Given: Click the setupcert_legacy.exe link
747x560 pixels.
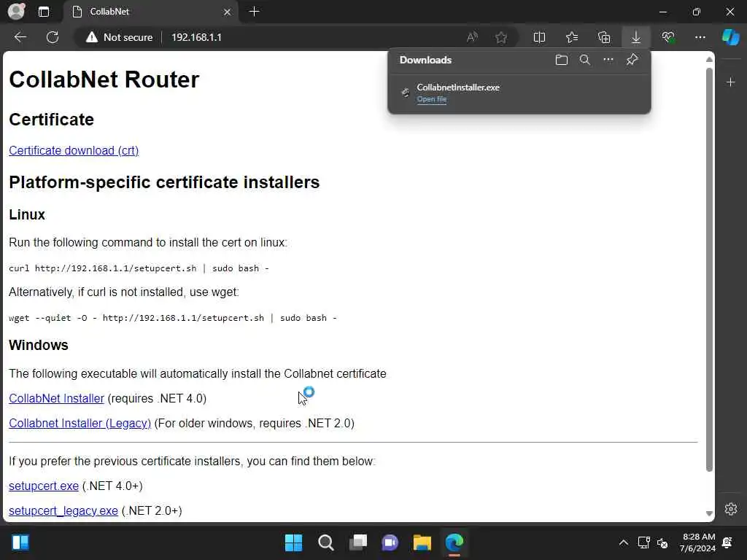Looking at the screenshot, I should click(x=63, y=511).
